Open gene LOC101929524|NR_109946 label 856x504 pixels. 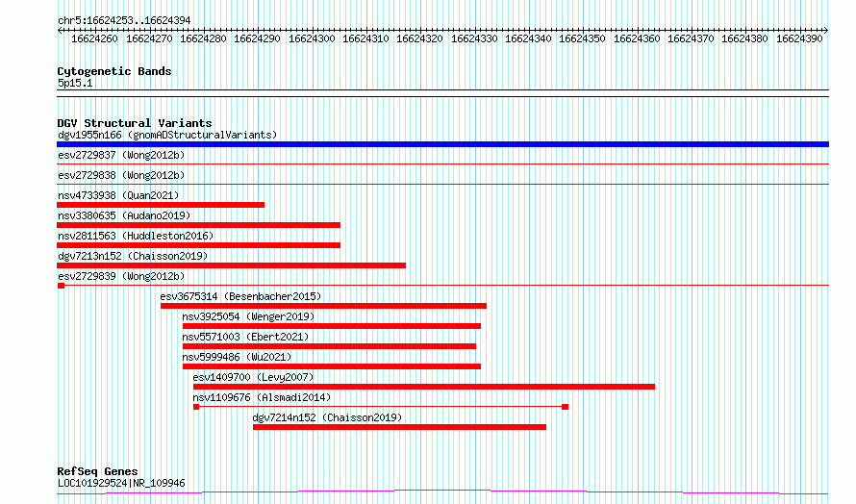coord(121,483)
